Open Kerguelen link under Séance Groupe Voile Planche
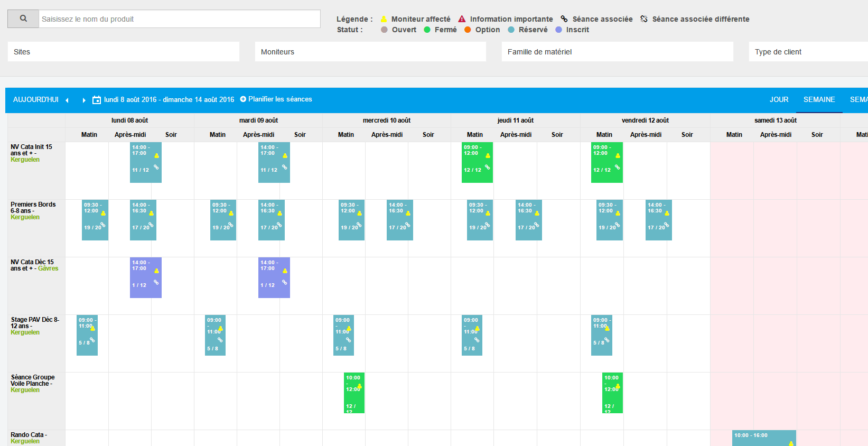 pos(25,390)
